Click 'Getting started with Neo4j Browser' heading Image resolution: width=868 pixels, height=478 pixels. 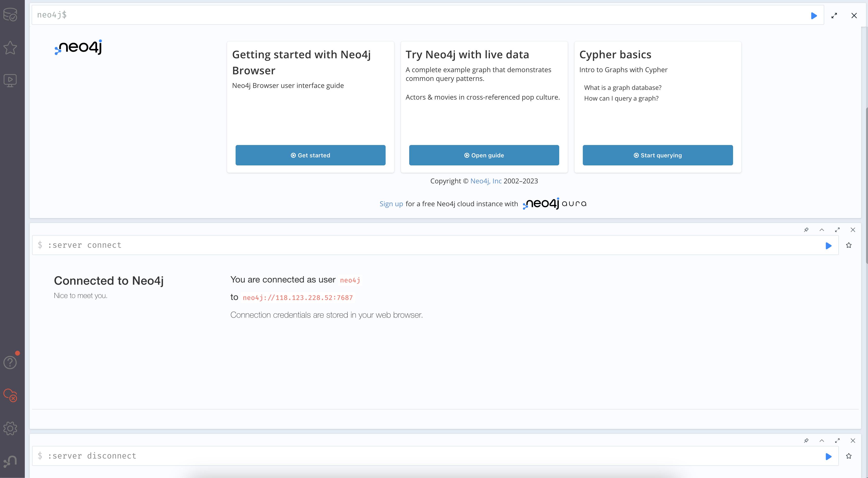click(x=301, y=62)
